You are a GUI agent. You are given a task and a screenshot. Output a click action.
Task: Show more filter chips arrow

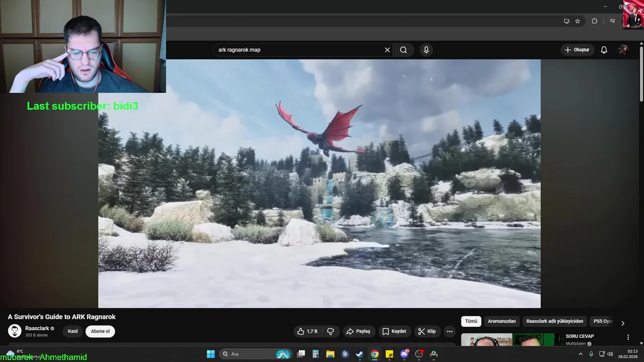[623, 323]
